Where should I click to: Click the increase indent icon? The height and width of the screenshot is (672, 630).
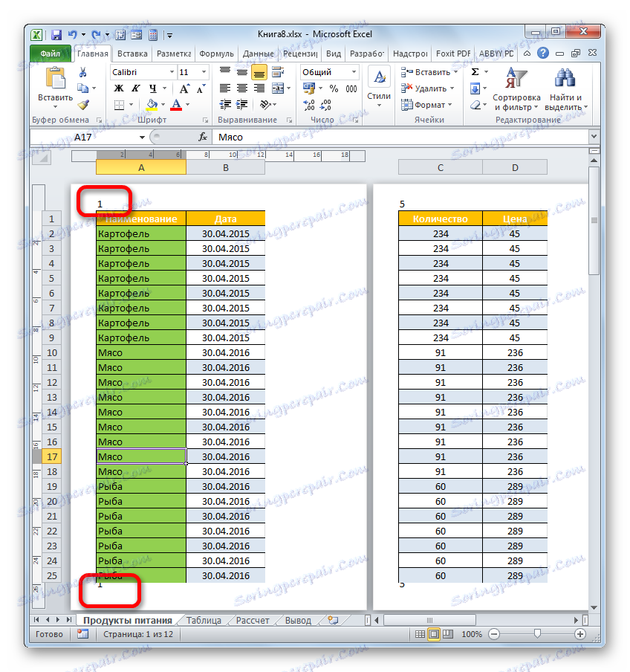(x=242, y=105)
